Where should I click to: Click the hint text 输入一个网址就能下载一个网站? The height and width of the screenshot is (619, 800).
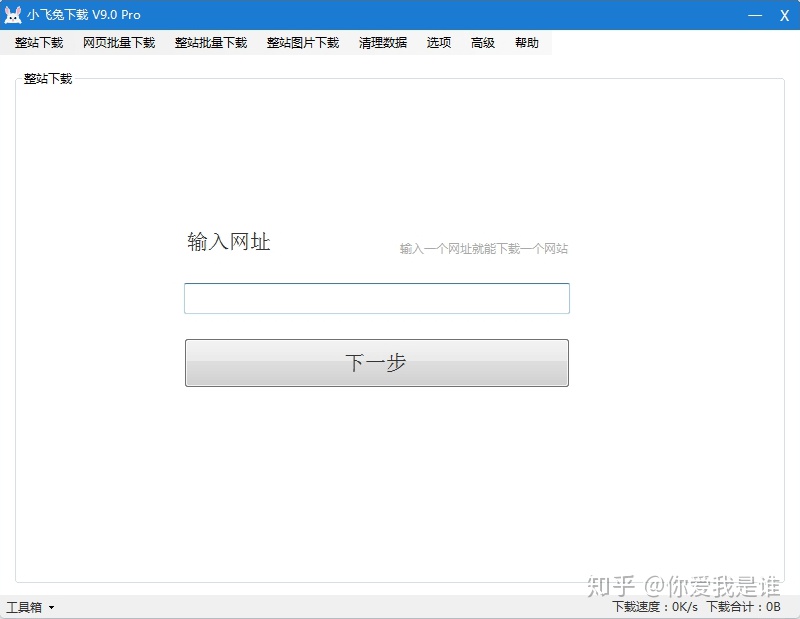click(x=484, y=249)
